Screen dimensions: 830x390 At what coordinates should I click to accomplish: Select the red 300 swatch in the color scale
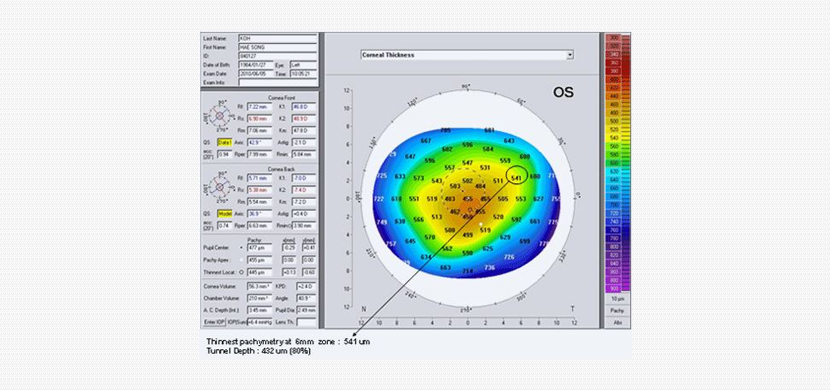coord(614,38)
